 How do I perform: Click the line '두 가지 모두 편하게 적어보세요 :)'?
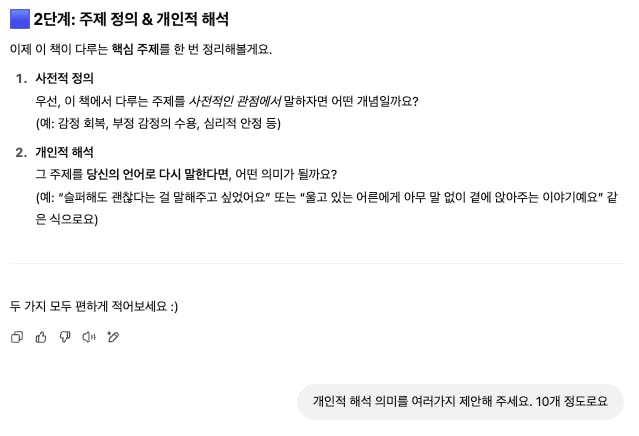(x=94, y=306)
